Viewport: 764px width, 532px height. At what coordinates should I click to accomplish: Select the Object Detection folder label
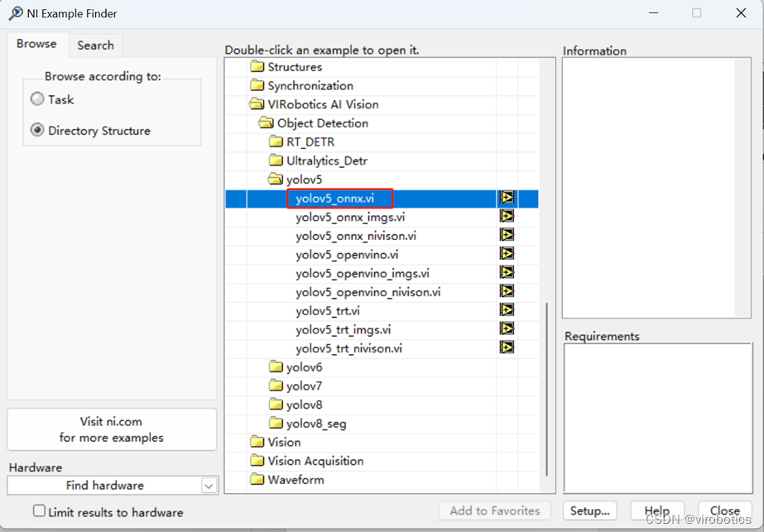tap(323, 123)
